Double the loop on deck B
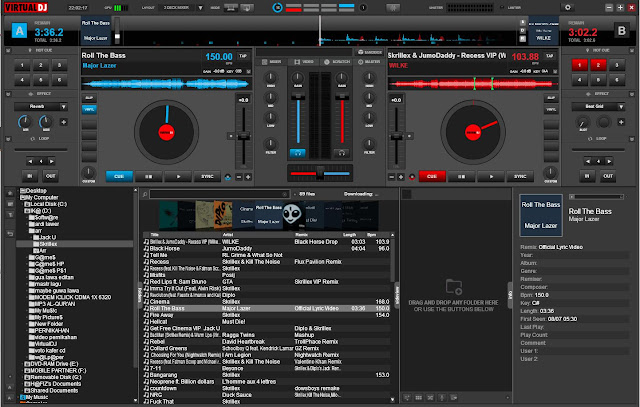Image resolution: width=640 pixels, height=407 pixels. click(x=609, y=161)
